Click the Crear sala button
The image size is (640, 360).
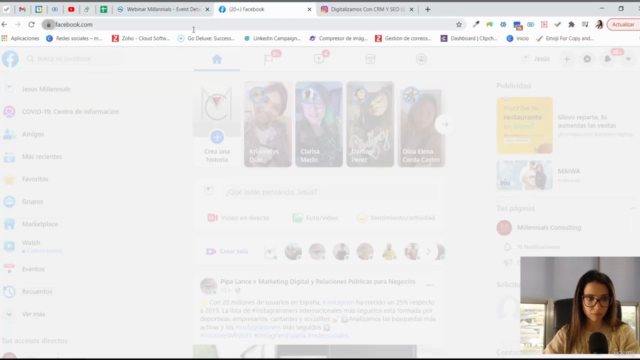tap(227, 251)
